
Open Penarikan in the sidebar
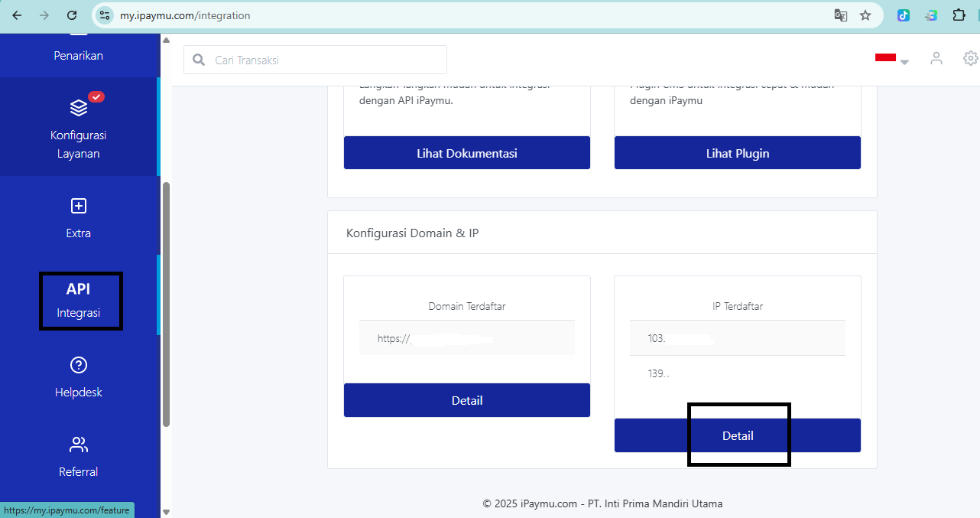coord(78,56)
